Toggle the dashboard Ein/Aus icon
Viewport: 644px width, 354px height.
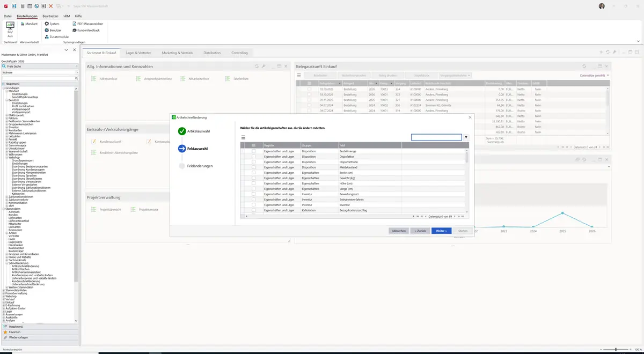[10, 29]
